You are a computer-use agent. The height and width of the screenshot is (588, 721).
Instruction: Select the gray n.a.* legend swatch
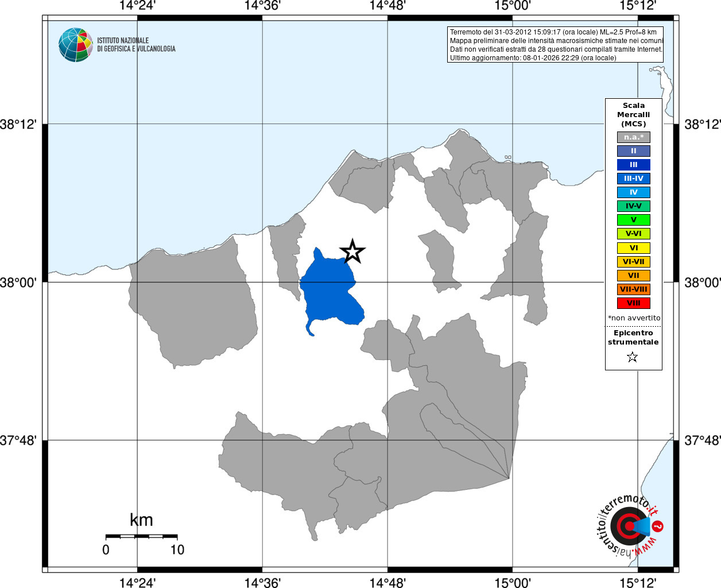pos(634,137)
